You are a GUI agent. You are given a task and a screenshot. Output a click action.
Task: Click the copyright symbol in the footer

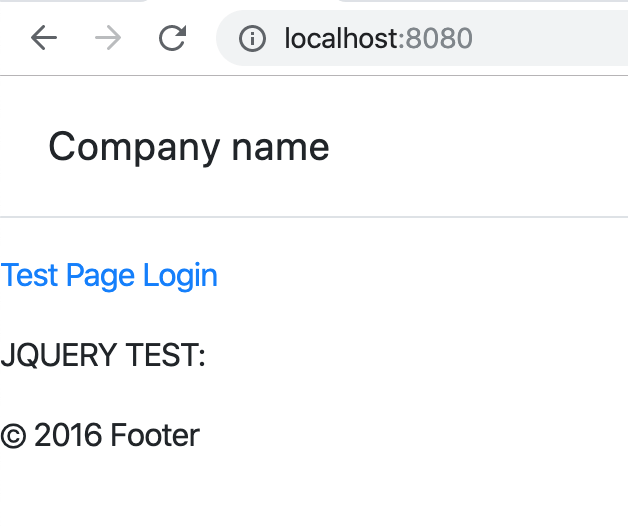(x=13, y=436)
